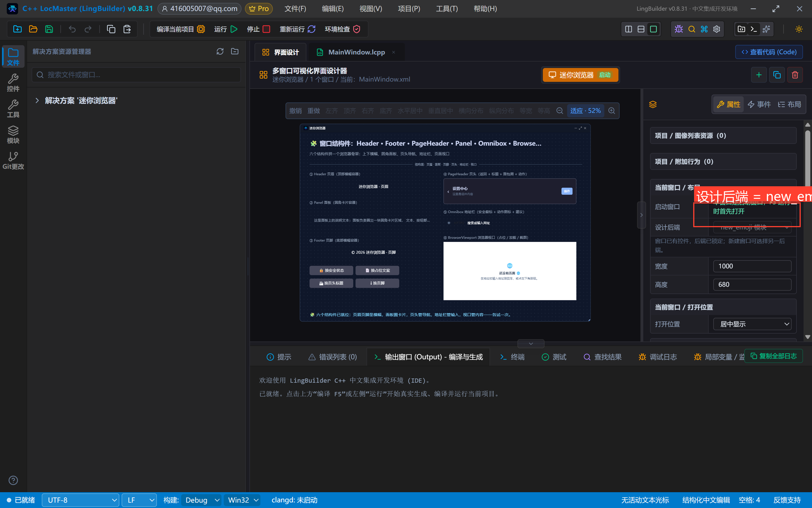Click 运行 run button

pos(226,29)
